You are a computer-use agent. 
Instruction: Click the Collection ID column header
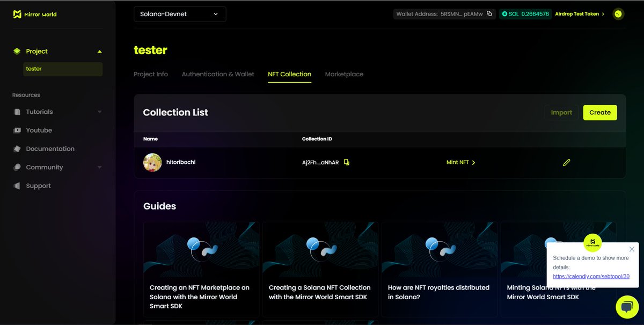pyautogui.click(x=317, y=139)
